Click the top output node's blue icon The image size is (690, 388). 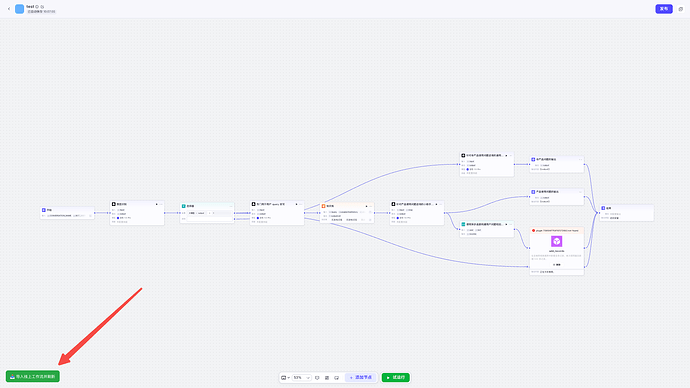[x=533, y=159]
